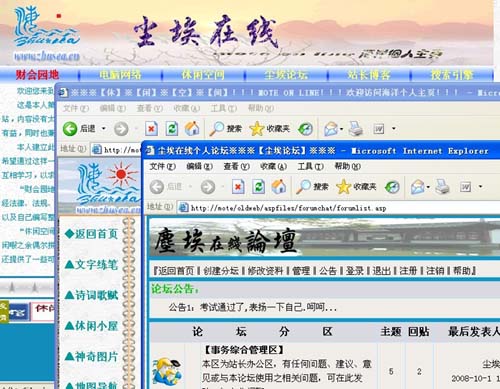Open Favorites star (收藏夹) in front browser
500x389 pixels.
tap(356, 187)
